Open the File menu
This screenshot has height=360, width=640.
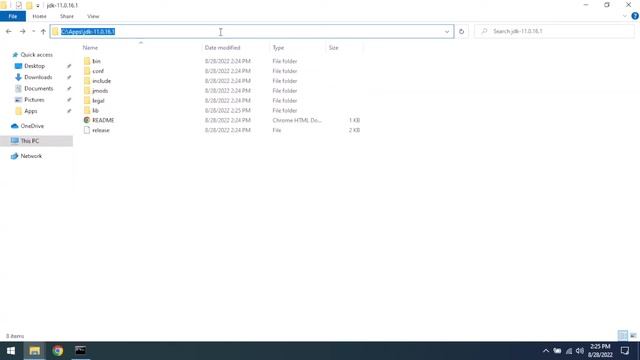click(13, 16)
